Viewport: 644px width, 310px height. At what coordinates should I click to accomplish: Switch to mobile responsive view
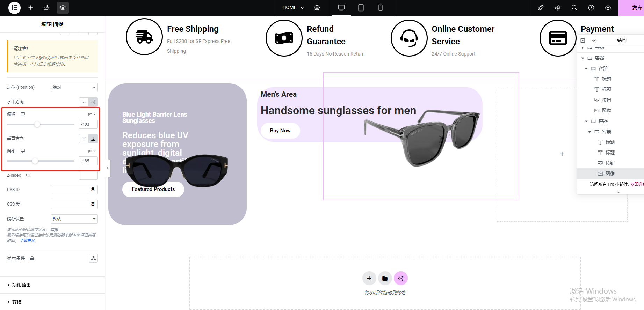[381, 8]
